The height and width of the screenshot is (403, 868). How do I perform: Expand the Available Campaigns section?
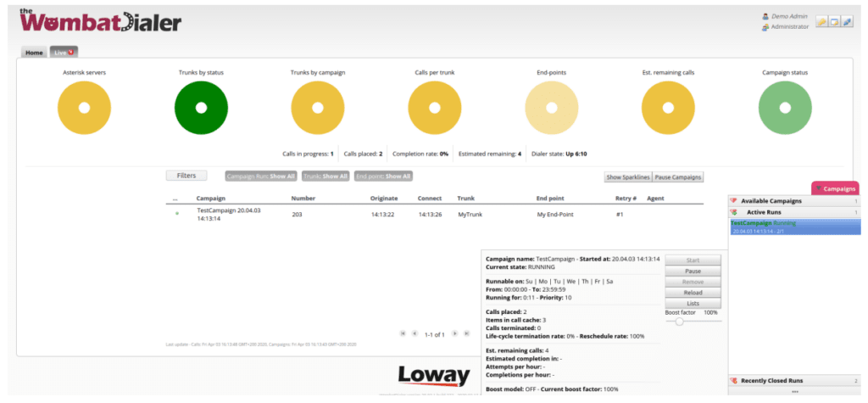pyautogui.click(x=771, y=201)
